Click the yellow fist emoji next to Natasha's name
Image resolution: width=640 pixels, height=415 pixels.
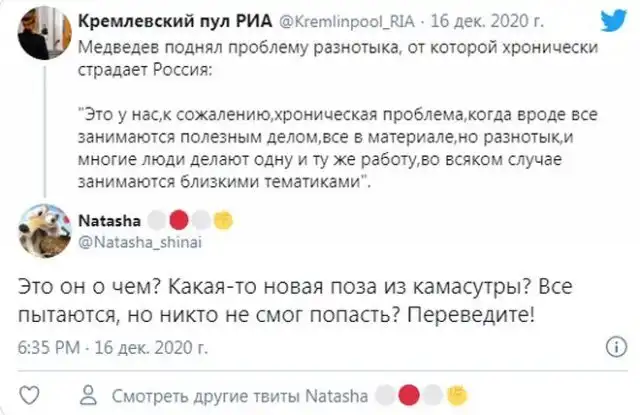[x=225, y=219]
